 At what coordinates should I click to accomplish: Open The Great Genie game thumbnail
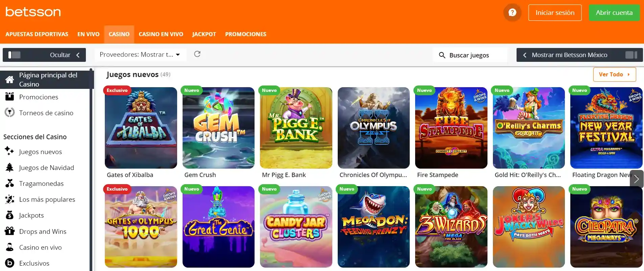click(218, 227)
